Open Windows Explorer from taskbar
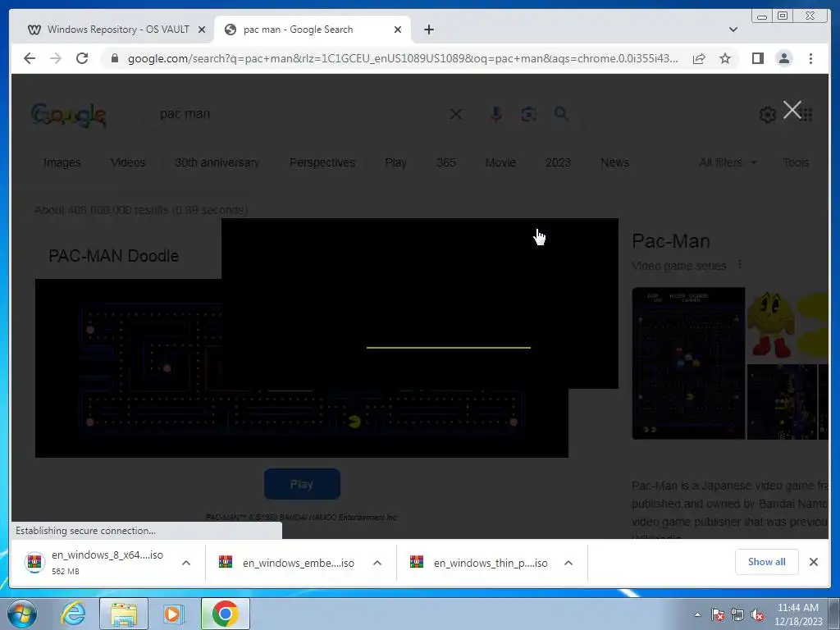The image size is (840, 630). (x=124, y=614)
